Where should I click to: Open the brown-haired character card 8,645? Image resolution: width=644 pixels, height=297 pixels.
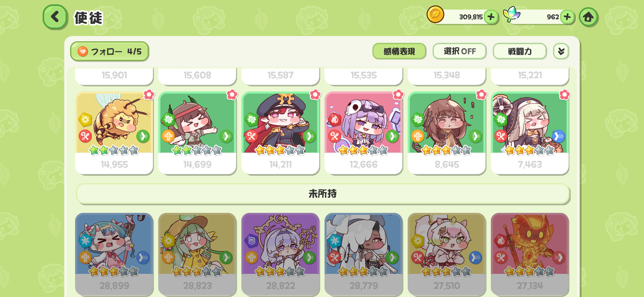click(x=446, y=133)
